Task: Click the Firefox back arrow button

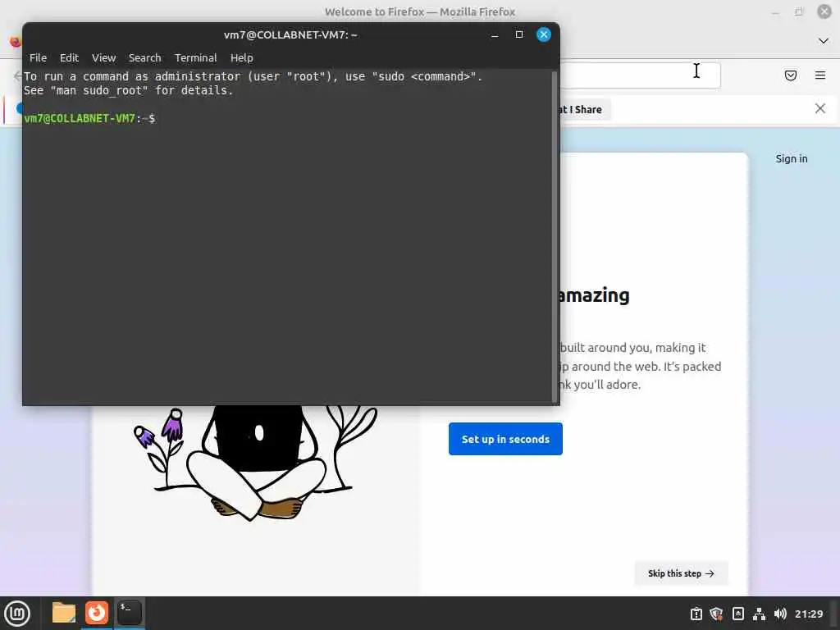Action: [18, 76]
